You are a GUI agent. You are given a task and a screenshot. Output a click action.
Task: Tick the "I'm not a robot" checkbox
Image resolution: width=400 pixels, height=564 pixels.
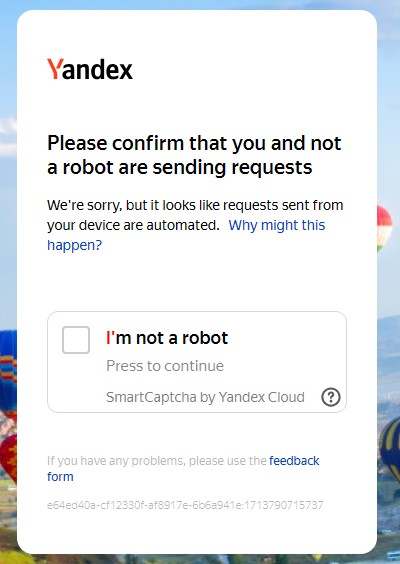click(x=76, y=340)
